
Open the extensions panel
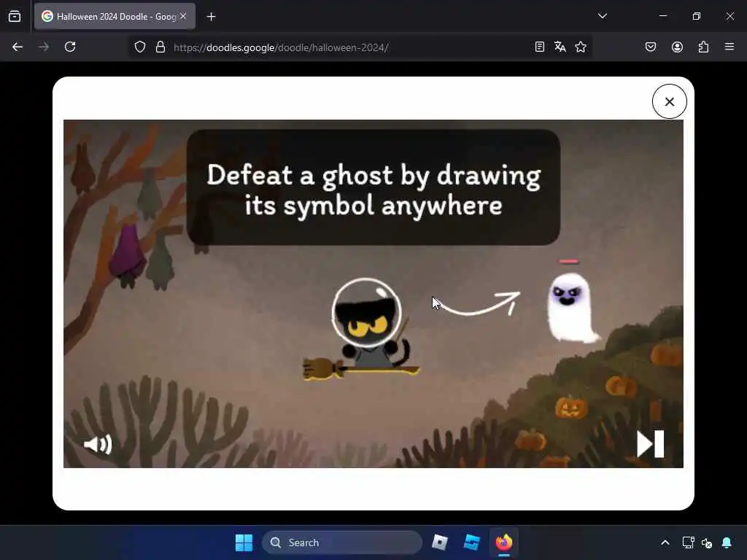tap(703, 47)
